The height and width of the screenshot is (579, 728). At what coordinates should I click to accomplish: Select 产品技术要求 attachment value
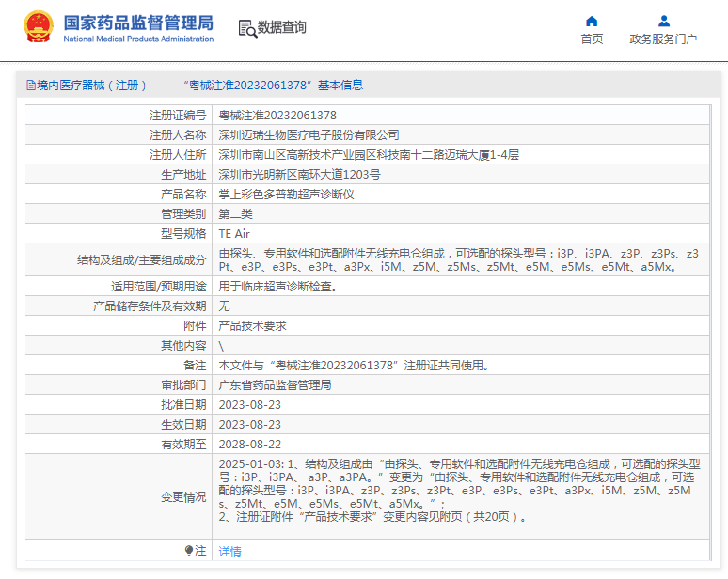point(253,325)
